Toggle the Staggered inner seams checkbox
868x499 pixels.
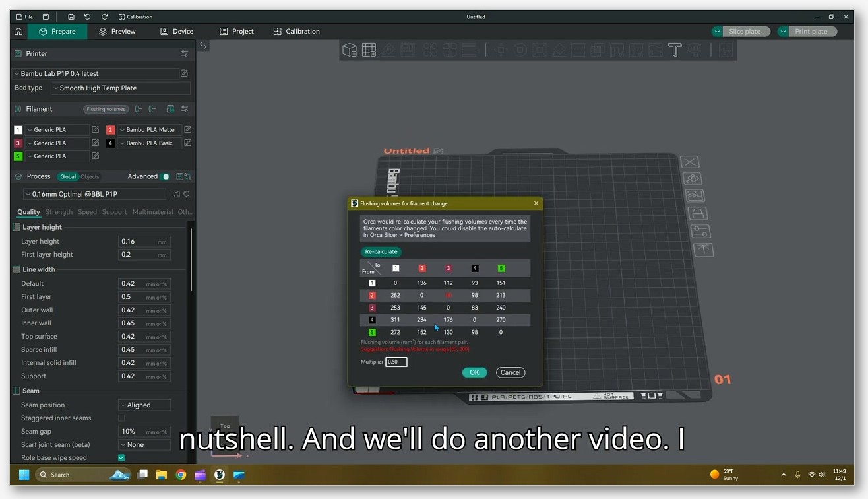click(x=121, y=418)
